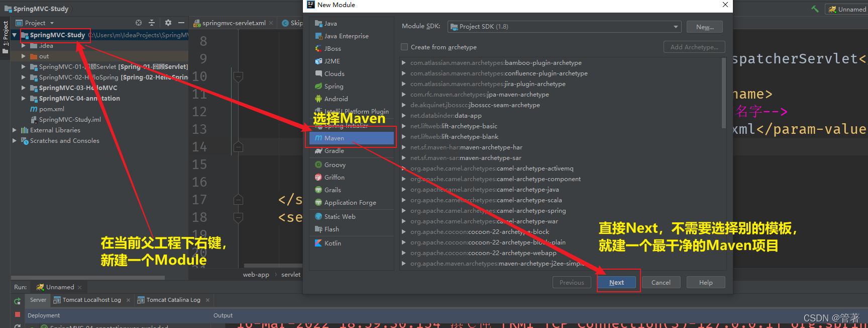Select the Deployment label in Run panel
This screenshot has height=328, width=868.
pos(44,315)
